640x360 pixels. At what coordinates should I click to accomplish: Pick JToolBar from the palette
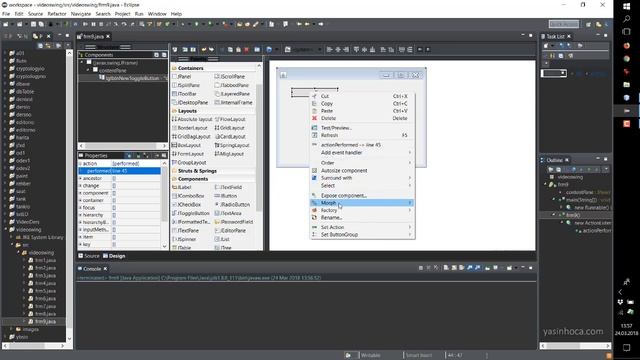184,94
